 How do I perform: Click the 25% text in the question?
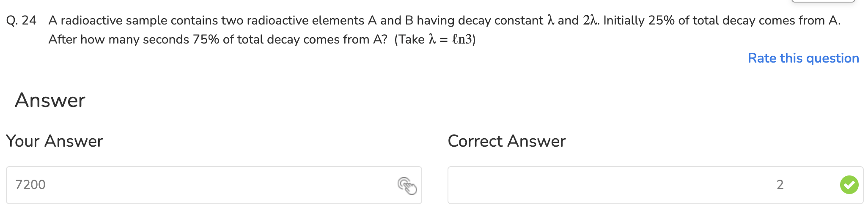click(661, 20)
